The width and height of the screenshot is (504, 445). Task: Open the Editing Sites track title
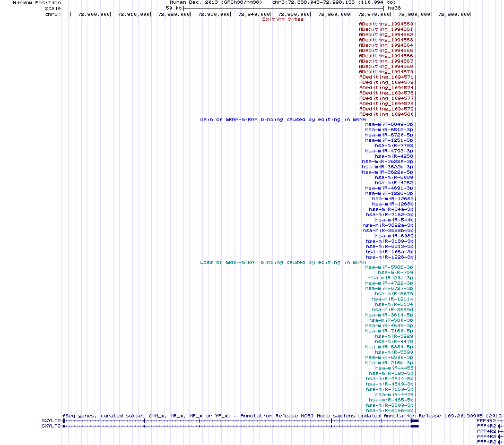tap(283, 19)
